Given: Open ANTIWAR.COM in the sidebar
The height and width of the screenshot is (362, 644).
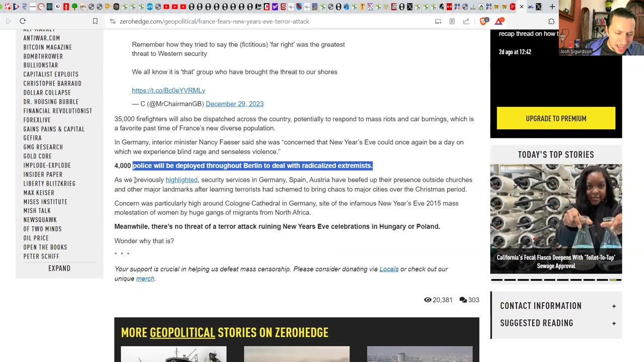Looking at the screenshot, I should [x=42, y=38].
